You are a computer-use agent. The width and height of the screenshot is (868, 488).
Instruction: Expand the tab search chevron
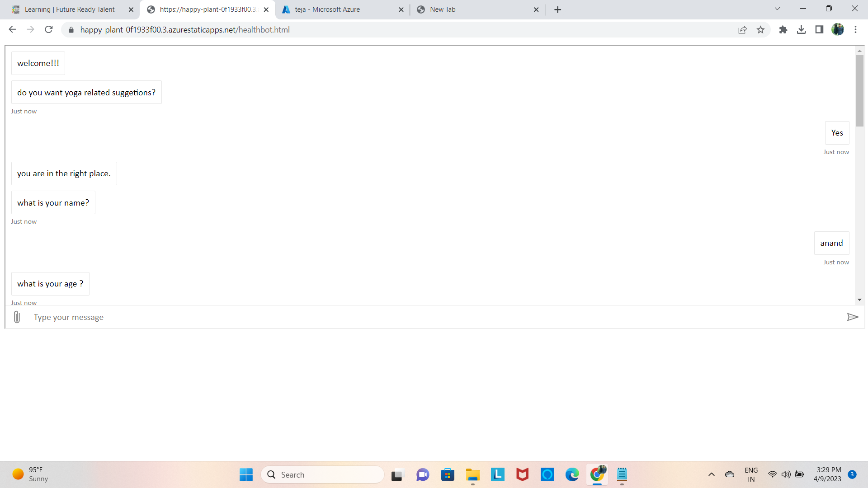[777, 9]
